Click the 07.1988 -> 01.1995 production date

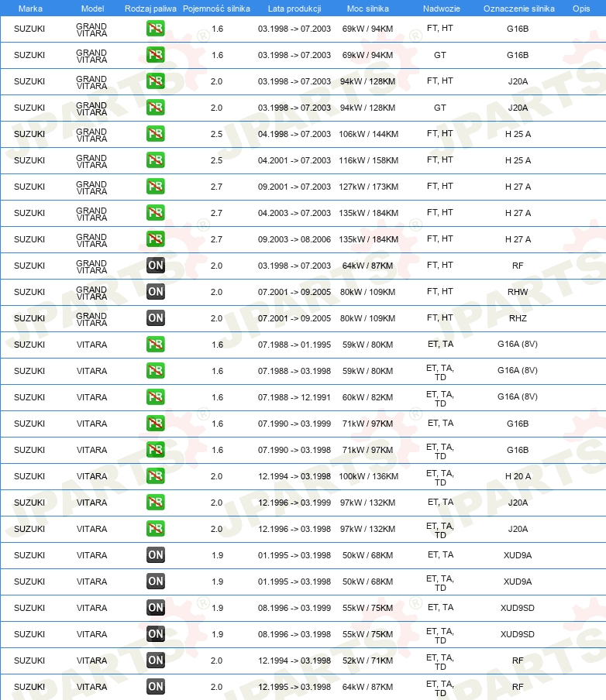pos(294,345)
